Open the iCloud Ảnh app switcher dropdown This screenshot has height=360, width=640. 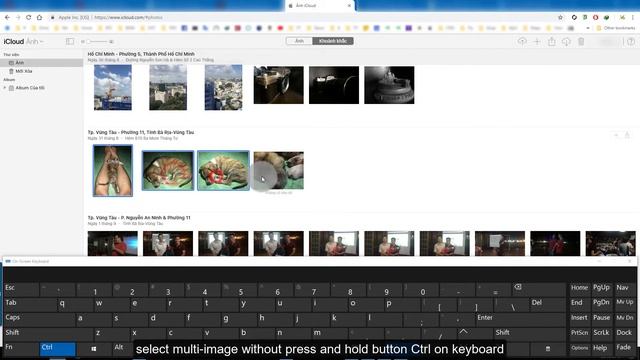(34, 41)
